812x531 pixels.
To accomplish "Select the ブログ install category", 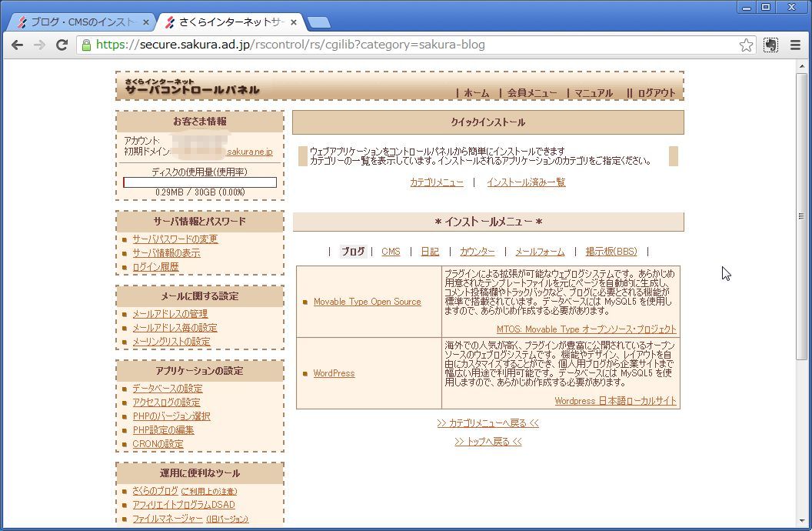I will (353, 252).
